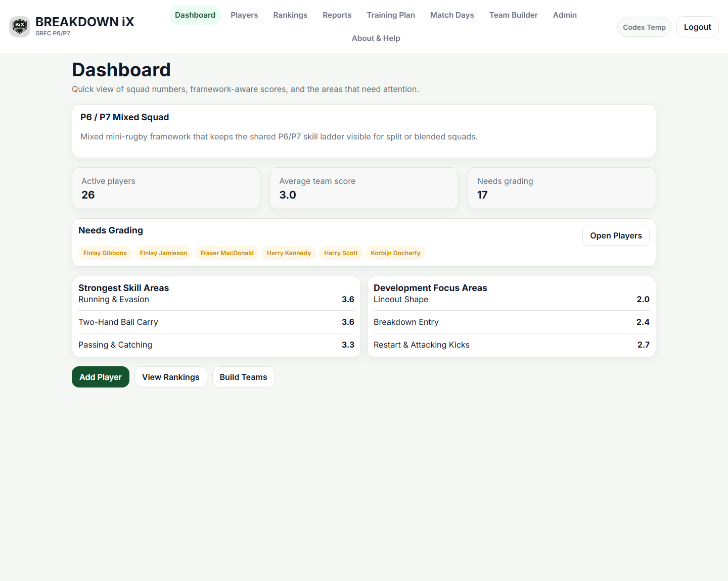Select the Fraser MacDonald needs-grading tag

point(227,253)
